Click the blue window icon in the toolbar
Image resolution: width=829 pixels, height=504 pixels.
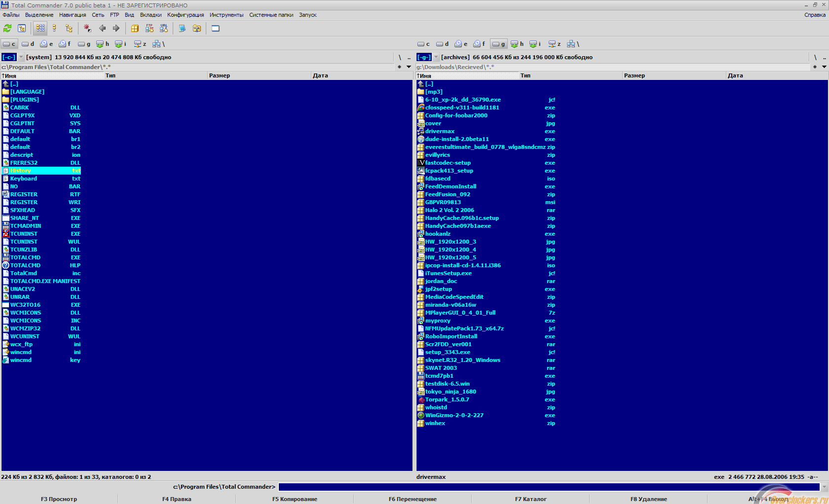[216, 28]
